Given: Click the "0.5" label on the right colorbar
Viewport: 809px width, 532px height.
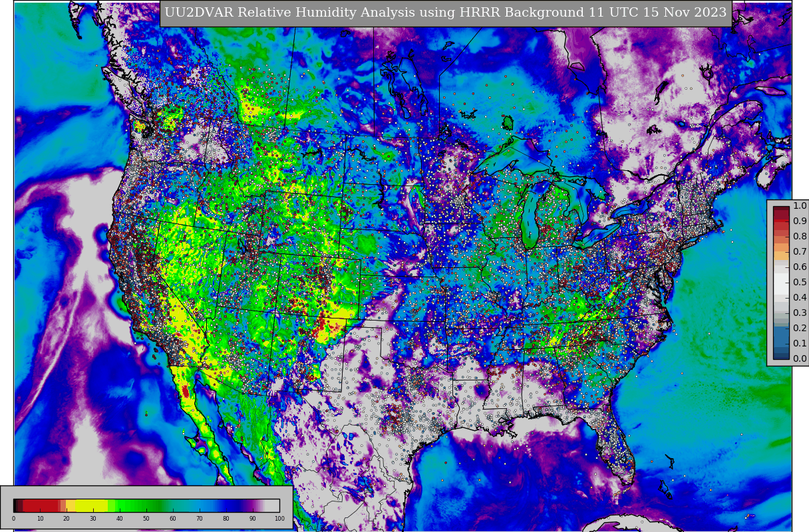Looking at the screenshot, I should point(800,283).
